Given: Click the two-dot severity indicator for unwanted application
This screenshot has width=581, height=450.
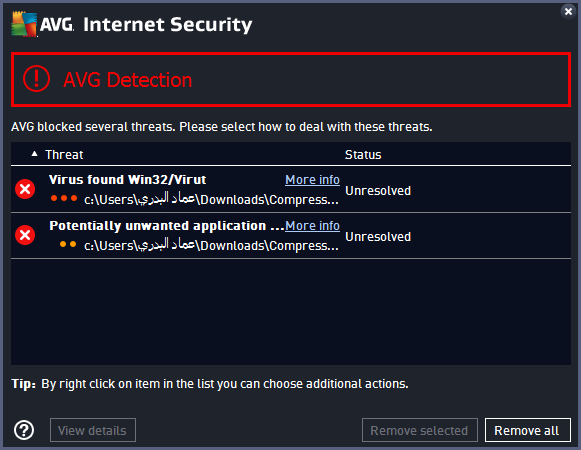Looking at the screenshot, I should tap(68, 244).
